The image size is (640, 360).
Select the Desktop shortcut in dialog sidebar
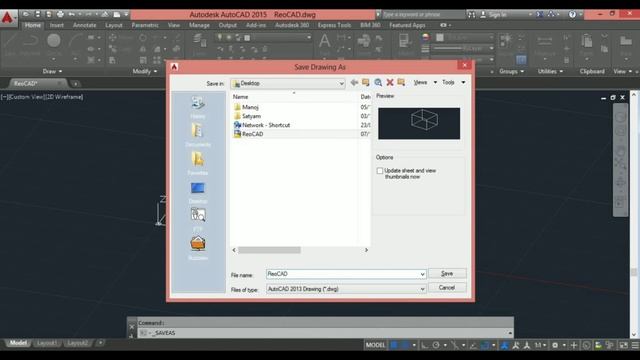(x=198, y=192)
